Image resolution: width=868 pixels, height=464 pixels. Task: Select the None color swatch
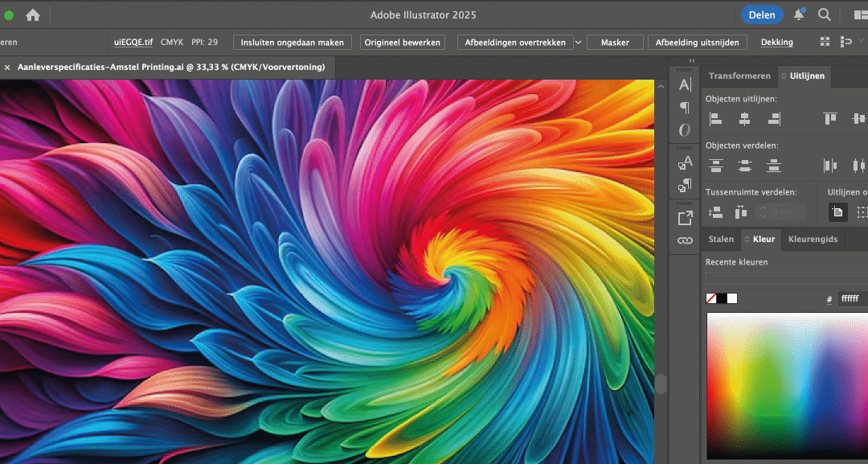point(711,298)
